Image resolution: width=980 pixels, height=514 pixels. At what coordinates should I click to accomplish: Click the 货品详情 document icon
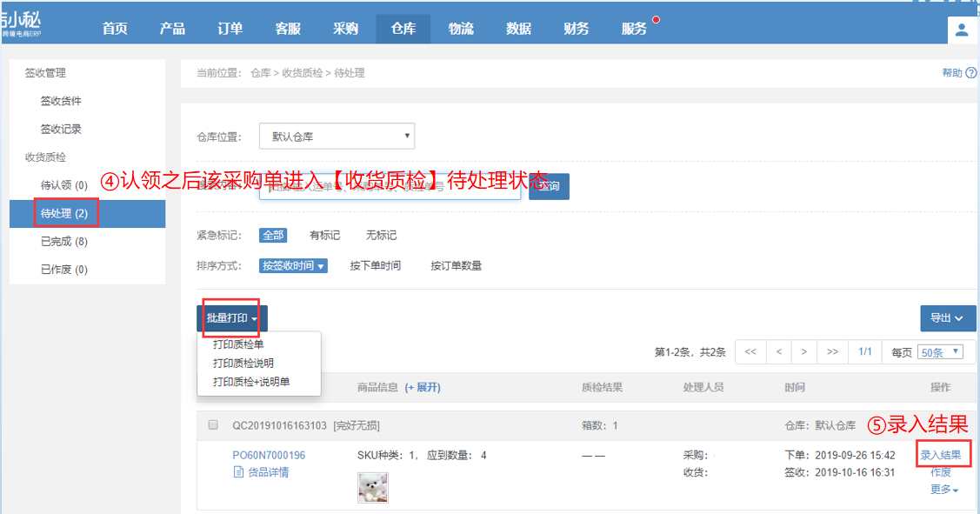pyautogui.click(x=239, y=472)
